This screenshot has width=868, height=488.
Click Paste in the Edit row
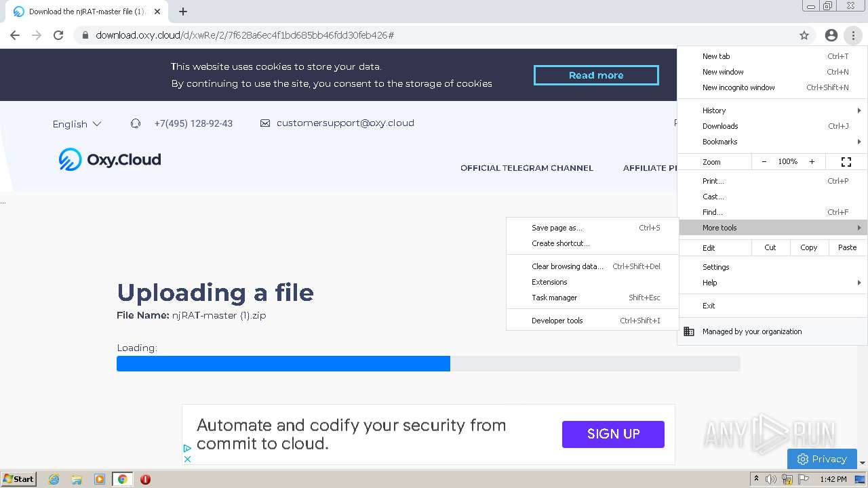tap(848, 247)
